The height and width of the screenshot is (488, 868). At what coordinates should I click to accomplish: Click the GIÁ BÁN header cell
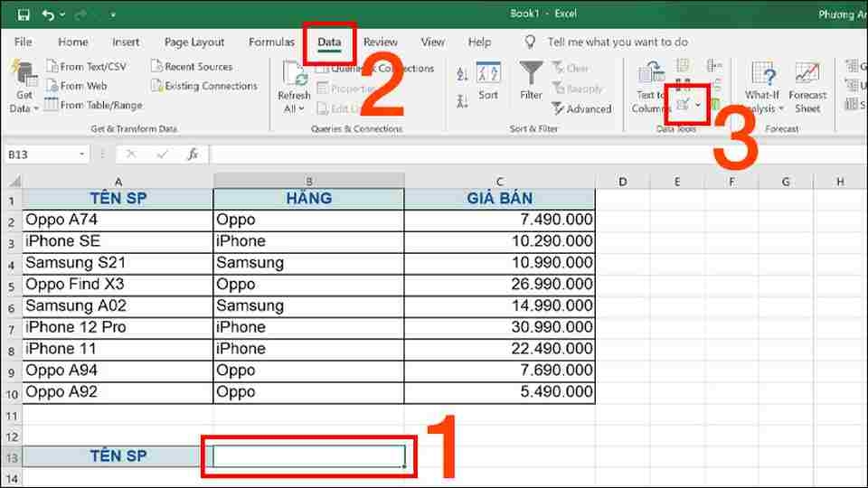click(500, 198)
